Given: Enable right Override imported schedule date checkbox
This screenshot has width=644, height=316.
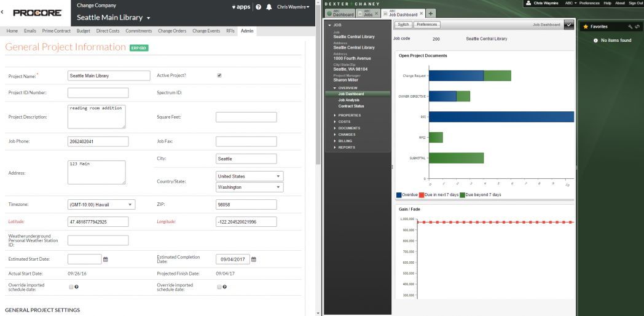Looking at the screenshot, I should coord(219,286).
